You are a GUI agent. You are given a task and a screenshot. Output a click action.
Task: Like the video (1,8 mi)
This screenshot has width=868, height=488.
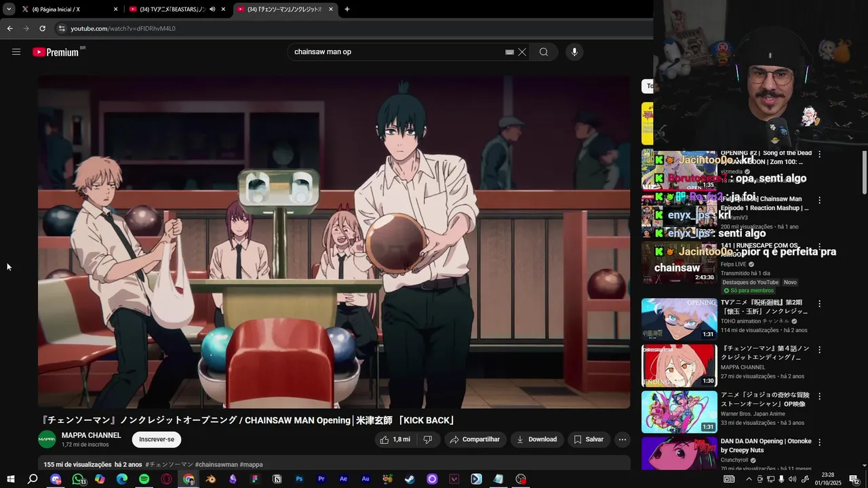coord(395,439)
